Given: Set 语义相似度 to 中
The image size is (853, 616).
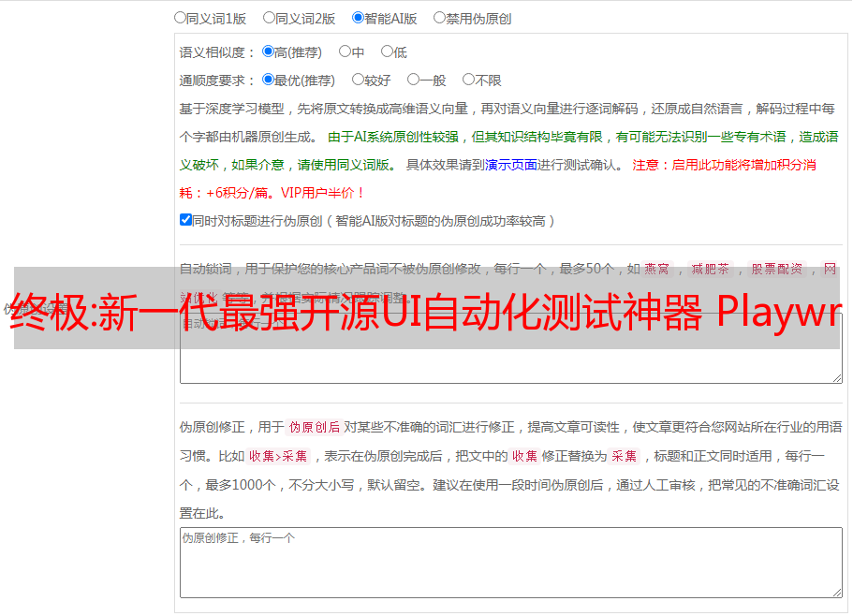Looking at the screenshot, I should click(345, 51).
